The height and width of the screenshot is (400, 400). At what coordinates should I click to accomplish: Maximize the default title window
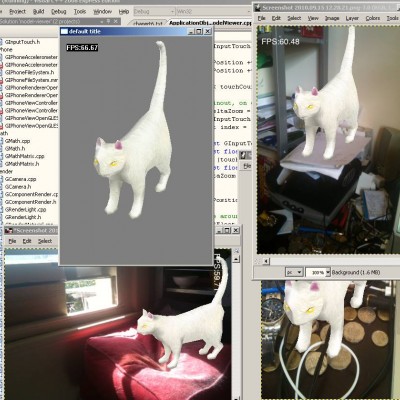pos(199,31)
